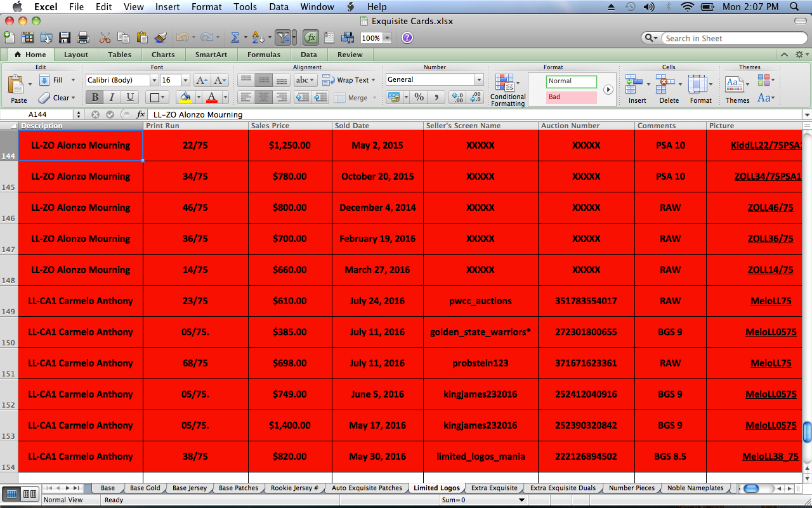Image resolution: width=812 pixels, height=508 pixels.
Task: Open the Calibri font name dropdown
Action: [x=154, y=81]
